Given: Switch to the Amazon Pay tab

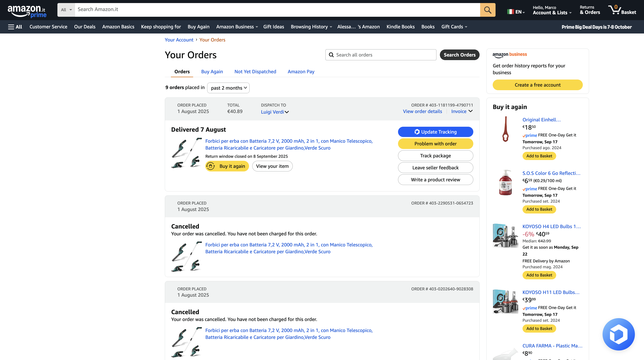Looking at the screenshot, I should pyautogui.click(x=301, y=72).
